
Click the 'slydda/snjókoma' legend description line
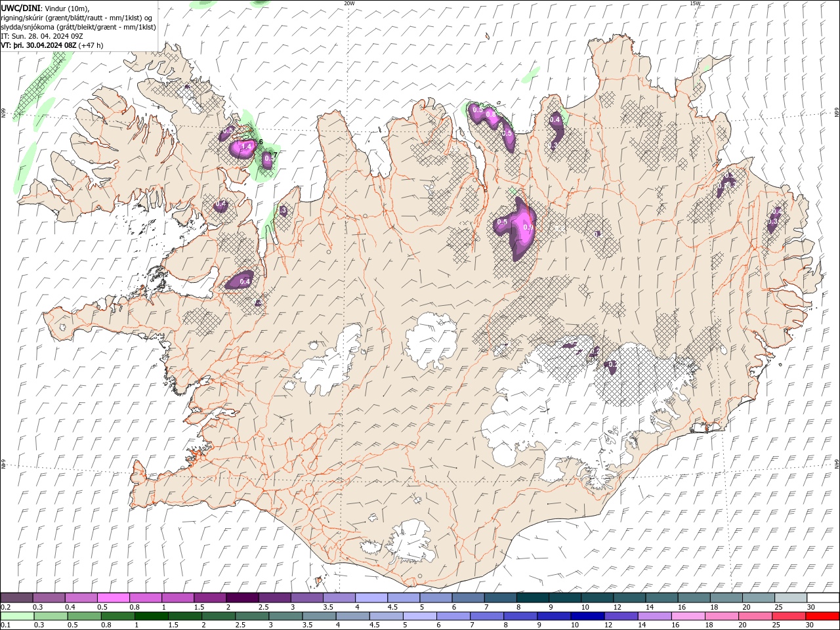point(79,27)
